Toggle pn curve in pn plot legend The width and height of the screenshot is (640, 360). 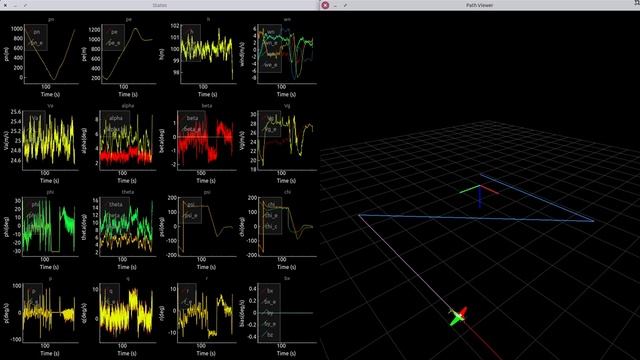pos(36,32)
